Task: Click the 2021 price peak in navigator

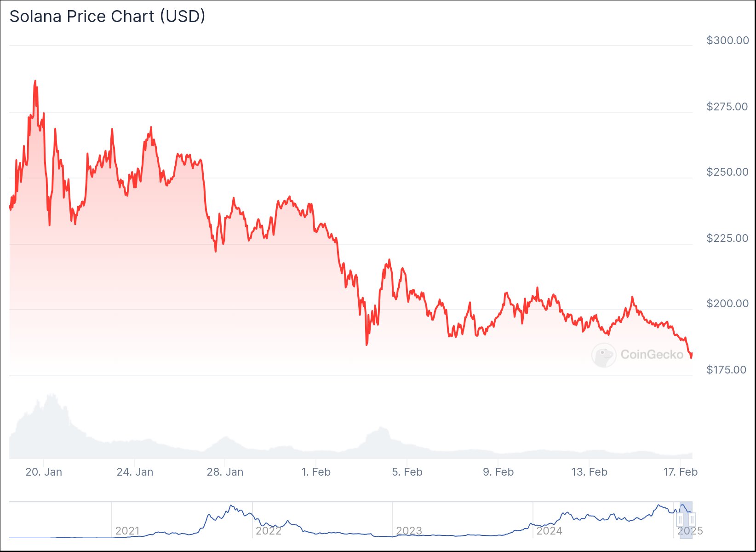Action: pos(231,506)
